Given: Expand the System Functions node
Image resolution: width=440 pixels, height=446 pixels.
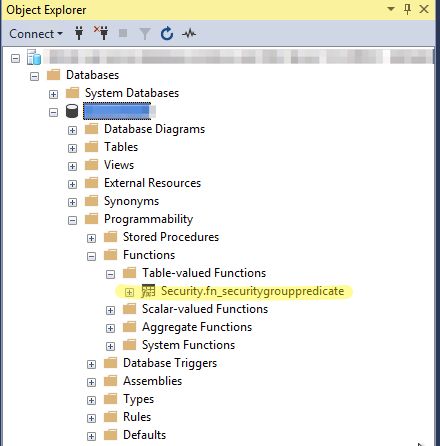Looking at the screenshot, I should [x=110, y=346].
